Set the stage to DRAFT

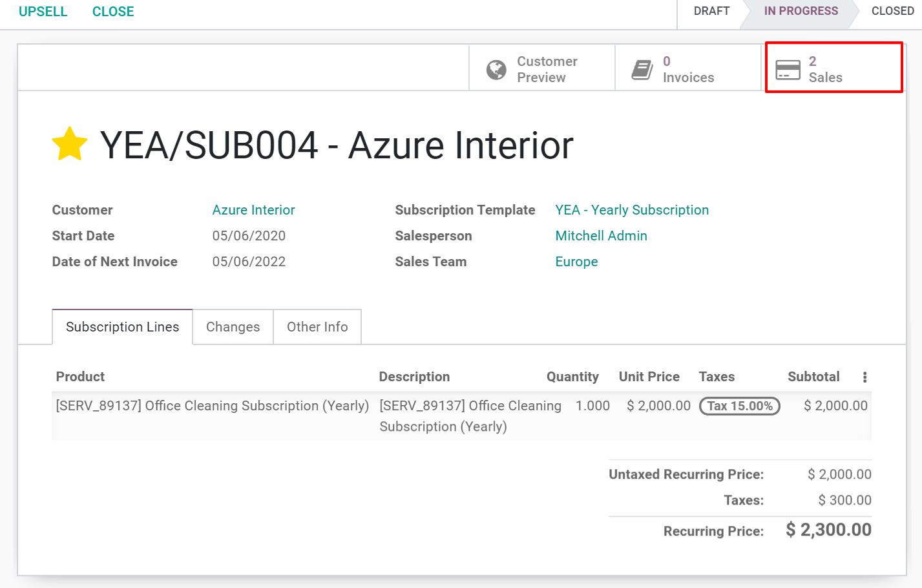(711, 11)
